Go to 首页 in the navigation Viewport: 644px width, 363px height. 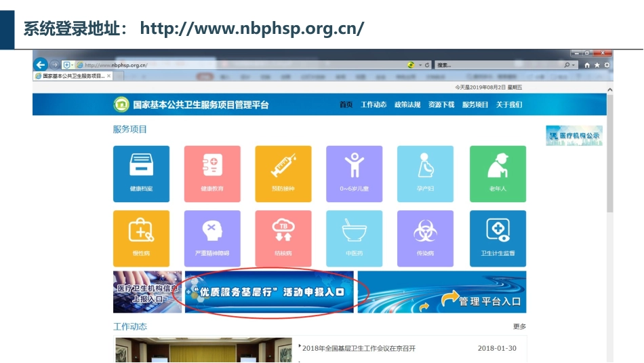[x=346, y=104]
